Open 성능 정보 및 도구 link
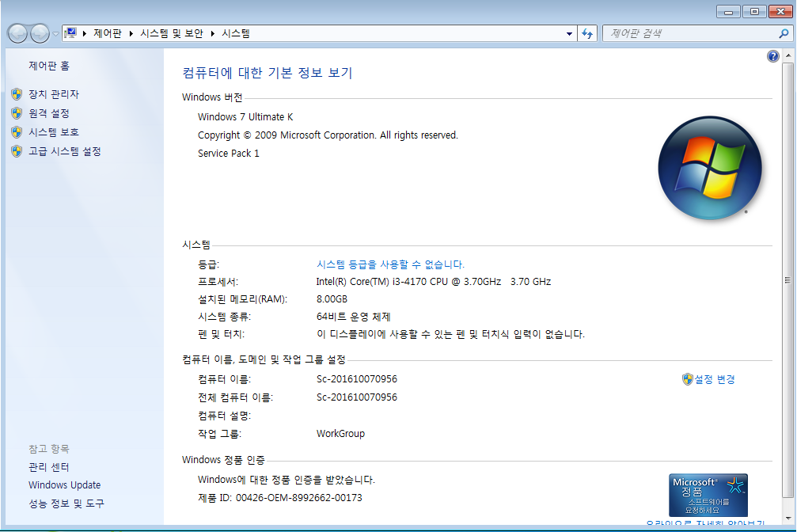The height and width of the screenshot is (532, 797). (x=66, y=503)
